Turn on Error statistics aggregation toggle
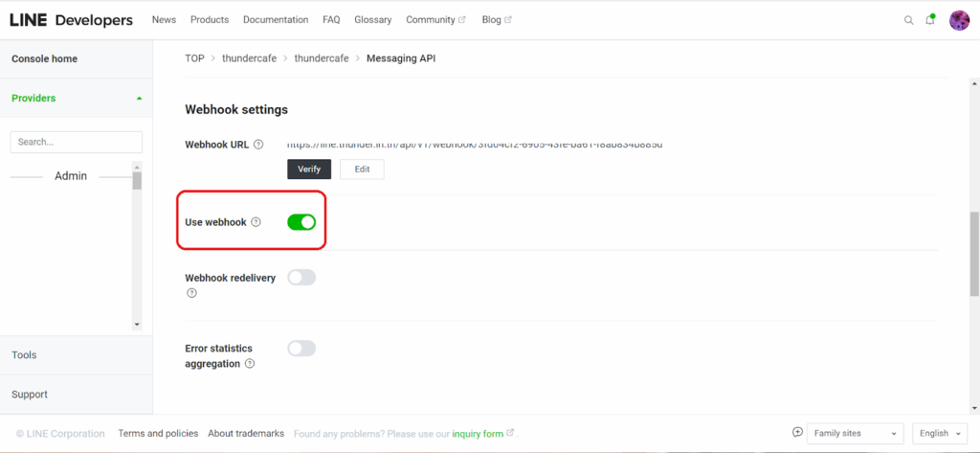The height and width of the screenshot is (453, 980). click(x=301, y=349)
